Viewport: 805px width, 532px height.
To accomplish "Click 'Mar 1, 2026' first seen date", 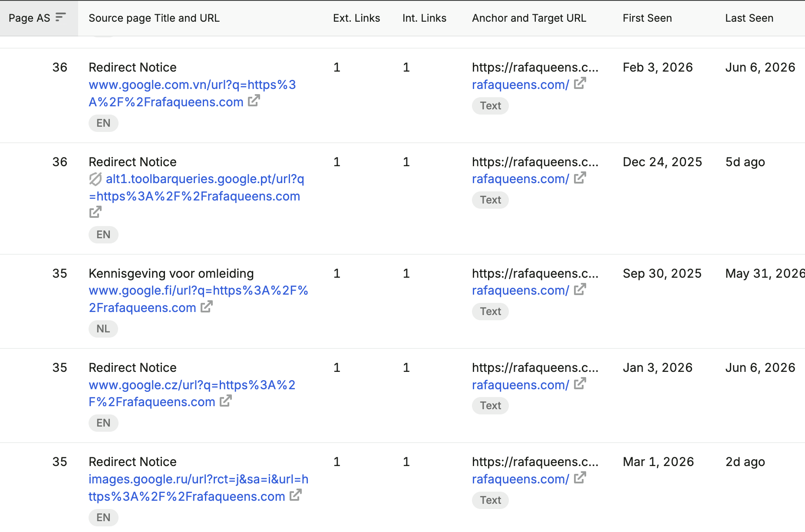I will [x=658, y=462].
